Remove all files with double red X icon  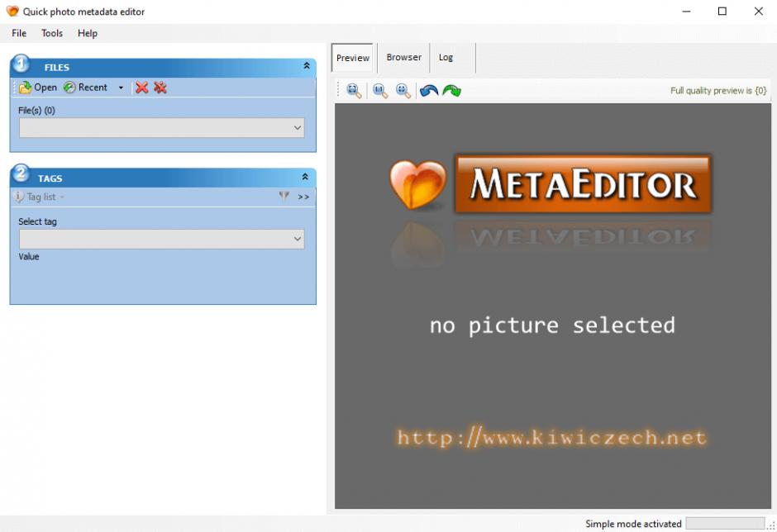[x=160, y=88]
